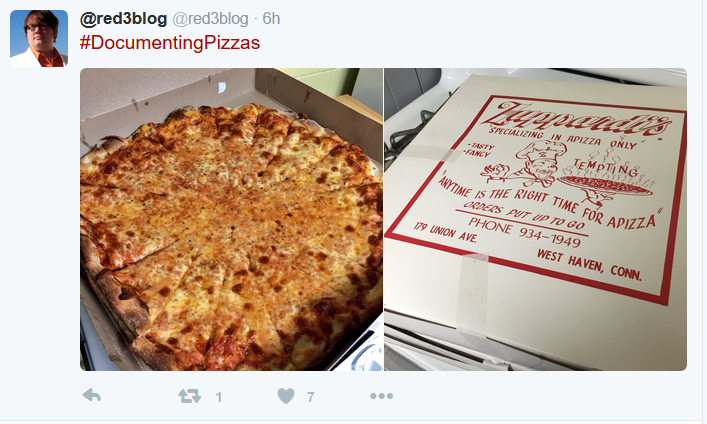Reply to the @red3blog tweet
The width and height of the screenshot is (707, 424).
click(92, 396)
